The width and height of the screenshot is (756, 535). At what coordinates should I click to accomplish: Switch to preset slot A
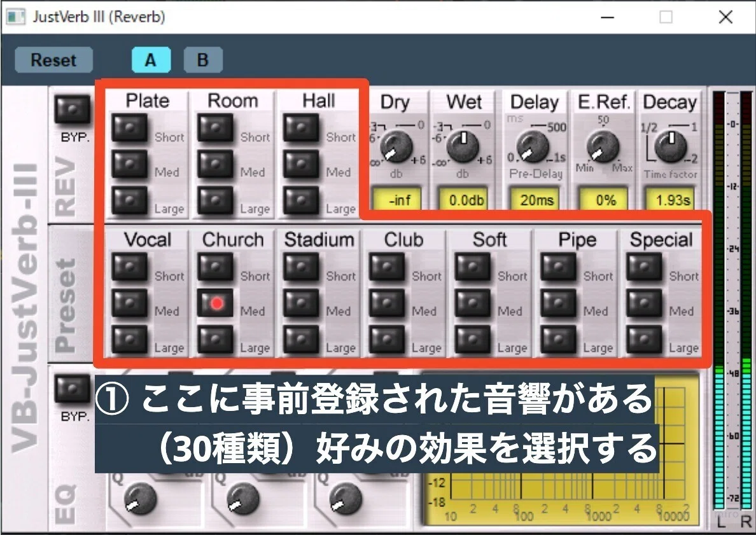tap(151, 60)
